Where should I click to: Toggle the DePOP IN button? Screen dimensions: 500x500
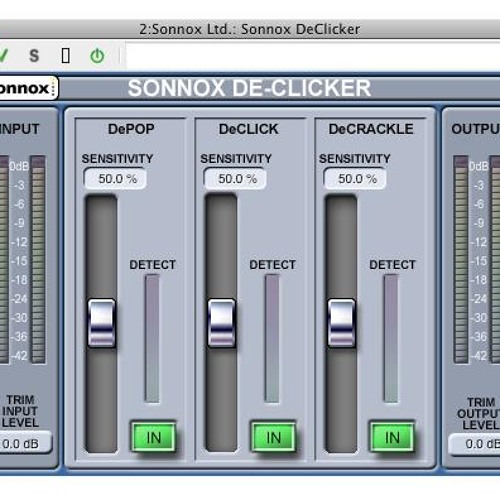pos(154,437)
